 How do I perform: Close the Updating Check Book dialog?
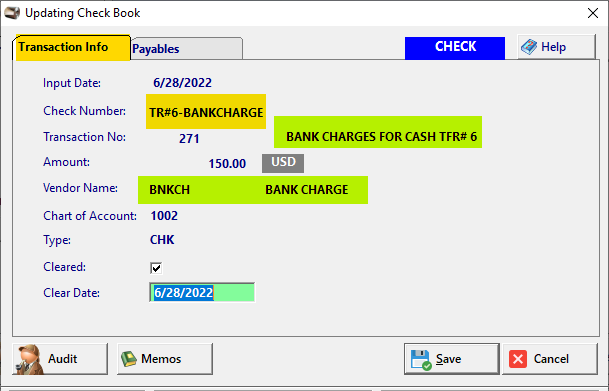coord(593,13)
